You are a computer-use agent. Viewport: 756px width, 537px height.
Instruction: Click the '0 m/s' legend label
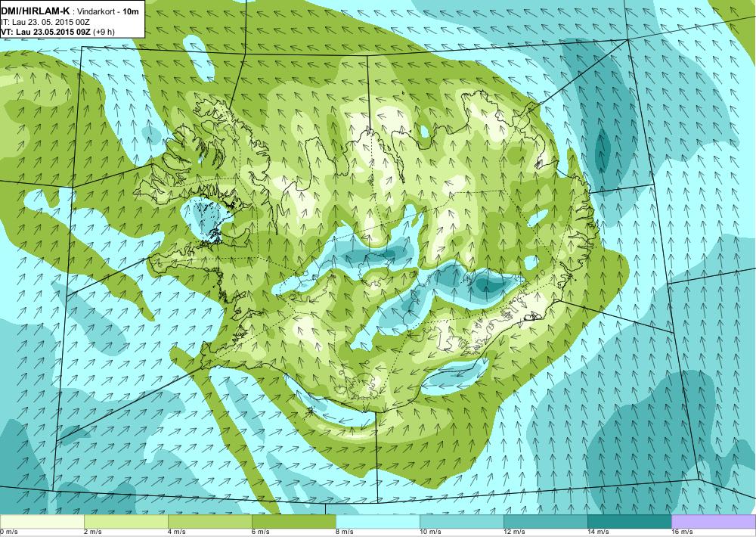click(x=9, y=532)
